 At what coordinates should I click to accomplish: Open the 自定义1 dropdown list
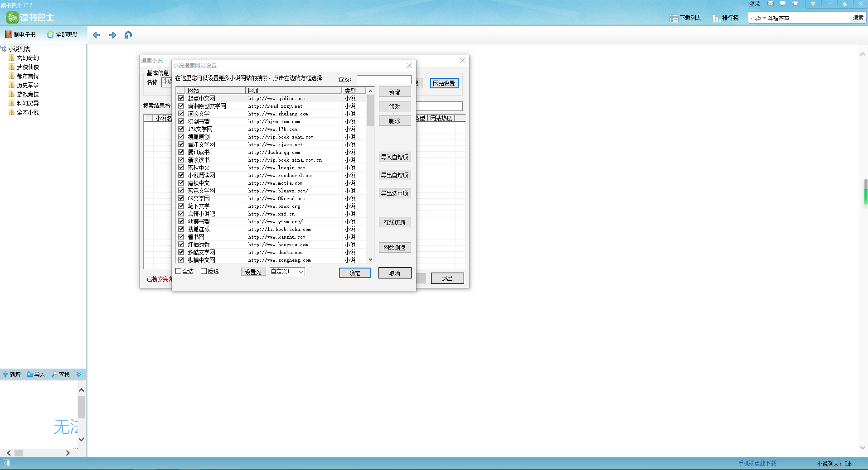tap(301, 272)
